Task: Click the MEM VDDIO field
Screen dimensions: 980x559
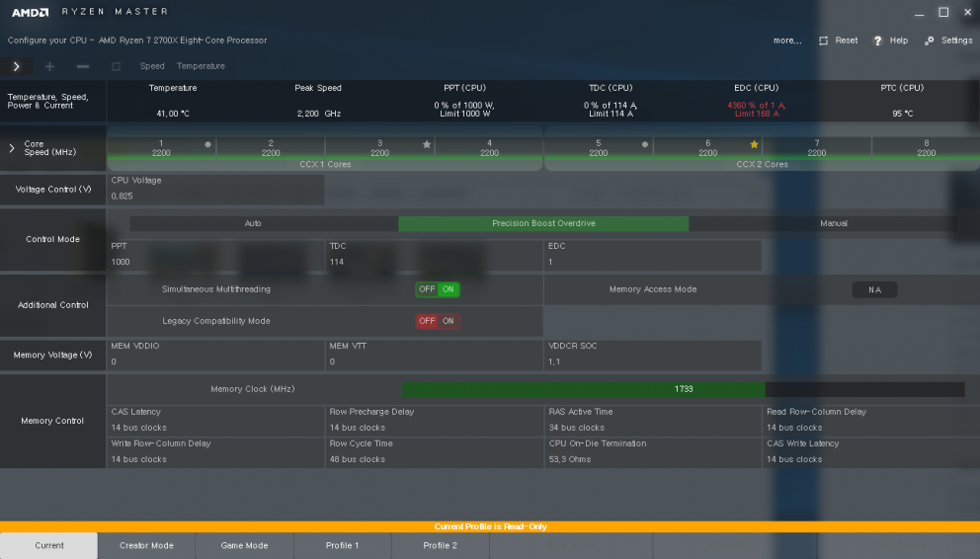Action: pyautogui.click(x=215, y=356)
